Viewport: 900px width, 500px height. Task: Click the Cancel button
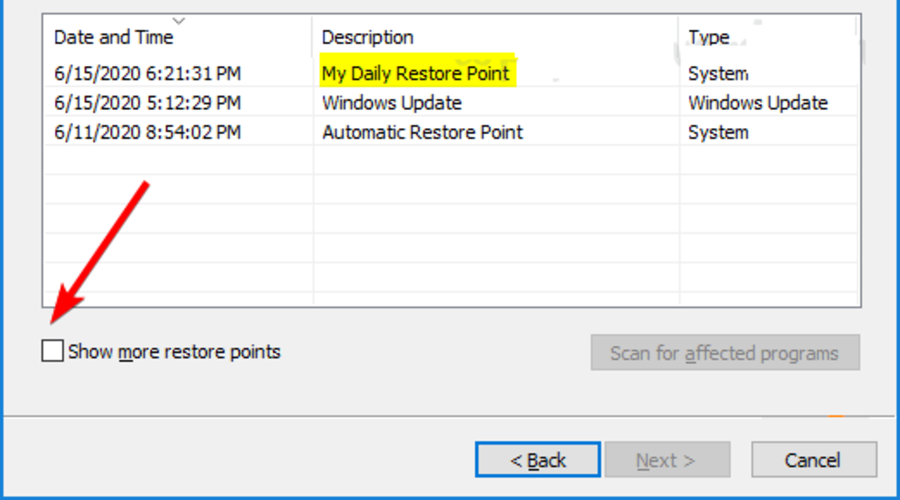814,460
